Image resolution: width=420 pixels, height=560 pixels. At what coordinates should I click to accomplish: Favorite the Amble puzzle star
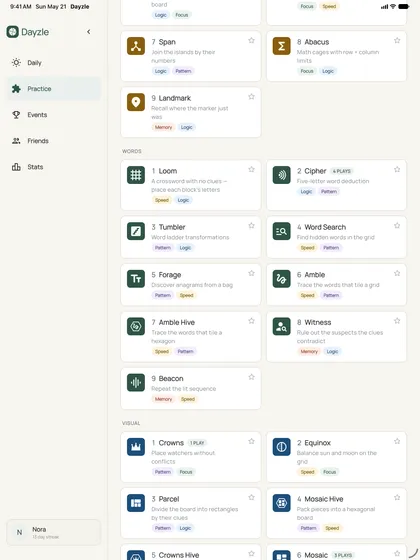pyautogui.click(x=397, y=273)
